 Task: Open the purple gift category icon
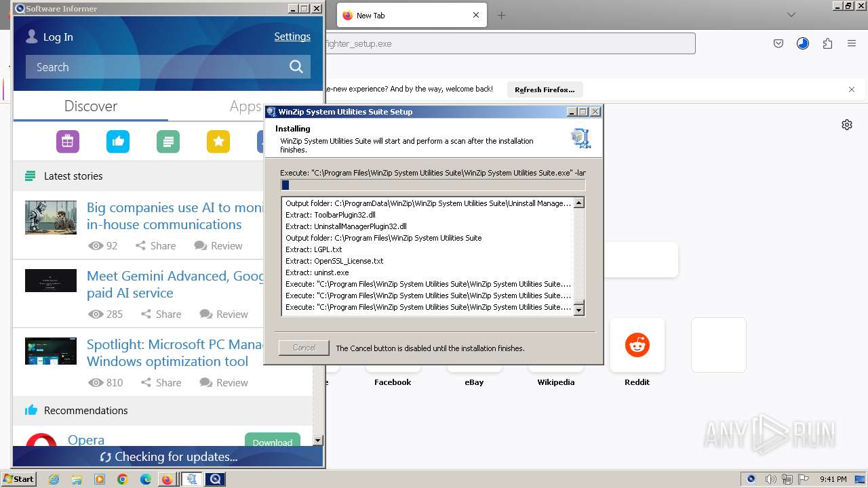(68, 142)
